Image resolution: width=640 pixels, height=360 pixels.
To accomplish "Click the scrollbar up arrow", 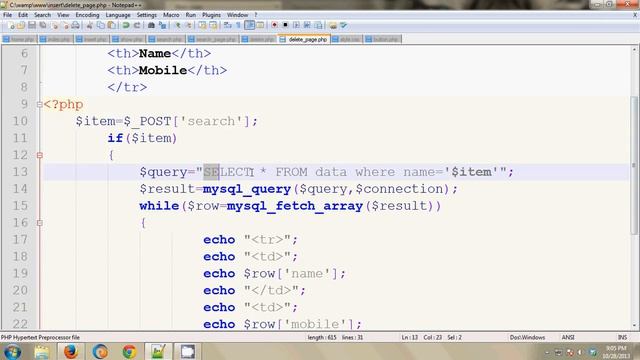I will click(x=634, y=50).
